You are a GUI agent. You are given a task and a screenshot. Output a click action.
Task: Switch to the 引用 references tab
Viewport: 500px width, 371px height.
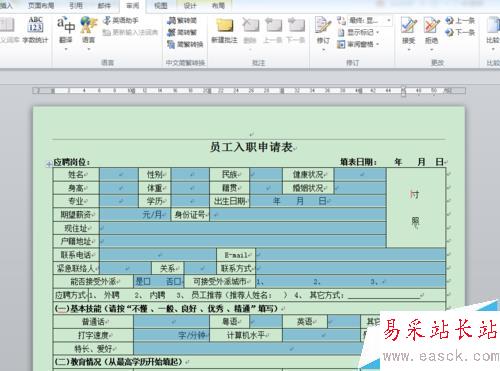(76, 5)
